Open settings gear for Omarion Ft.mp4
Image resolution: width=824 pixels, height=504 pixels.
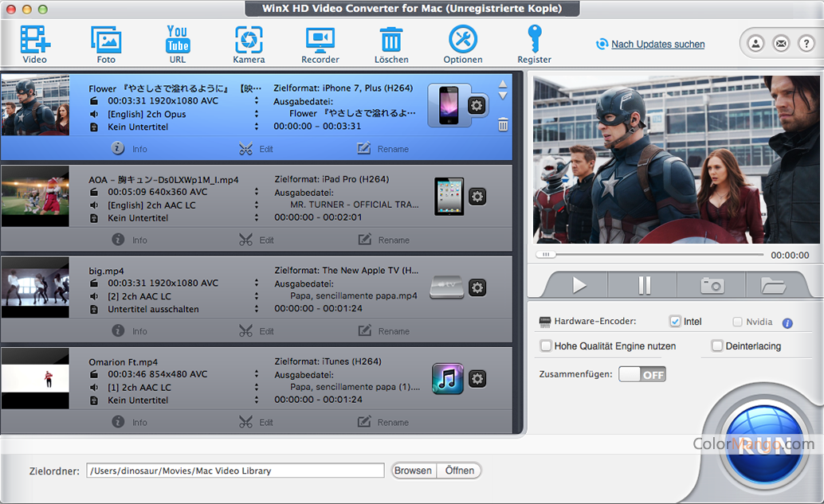(477, 379)
